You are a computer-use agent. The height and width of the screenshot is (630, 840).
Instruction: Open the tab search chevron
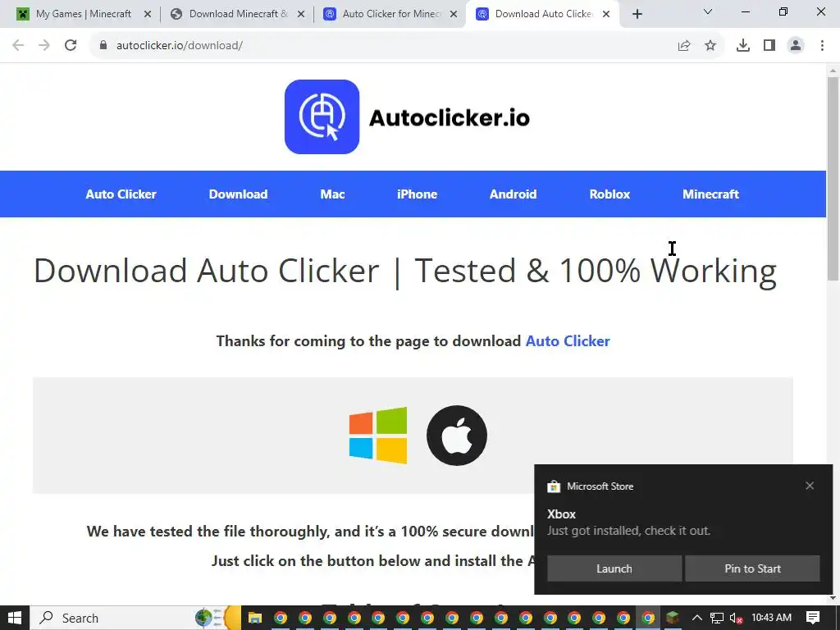pos(708,11)
